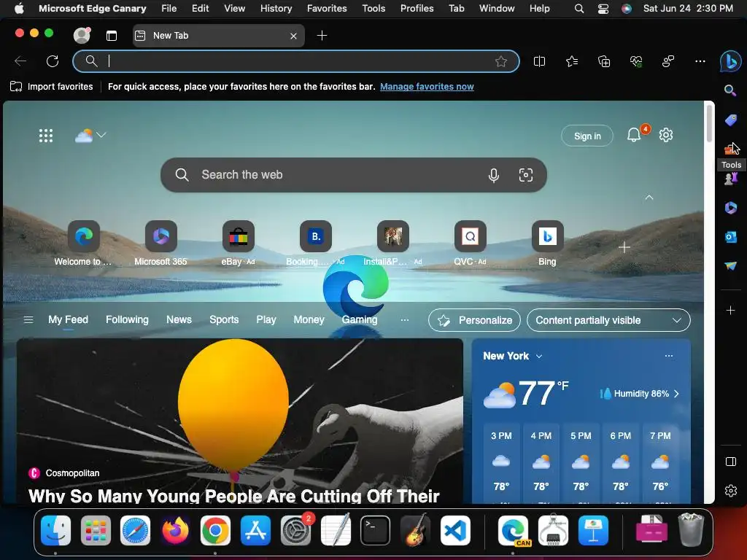Start voice search with microphone
Screen dimensions: 747x560
click(x=494, y=175)
